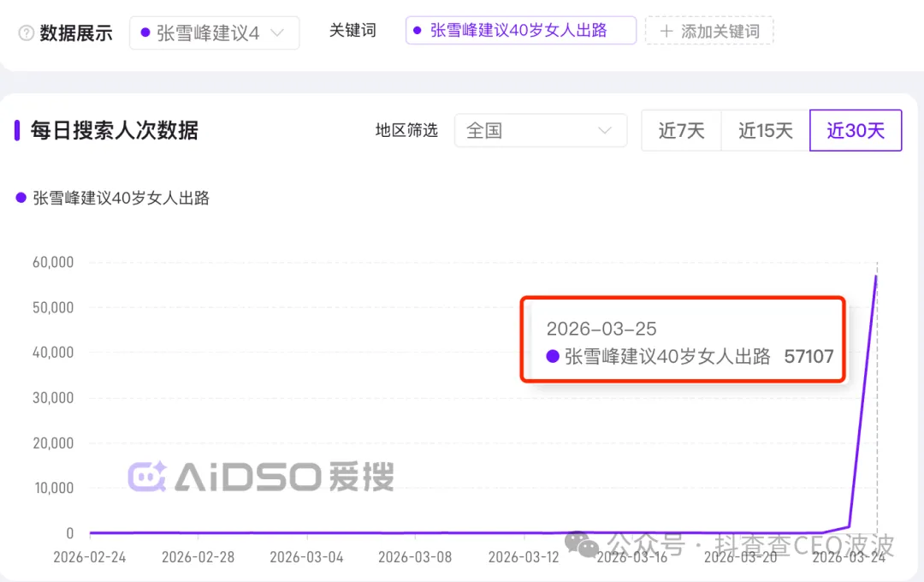The width and height of the screenshot is (924, 582).
Task: Click the peak data point on purple line
Action: click(x=876, y=276)
